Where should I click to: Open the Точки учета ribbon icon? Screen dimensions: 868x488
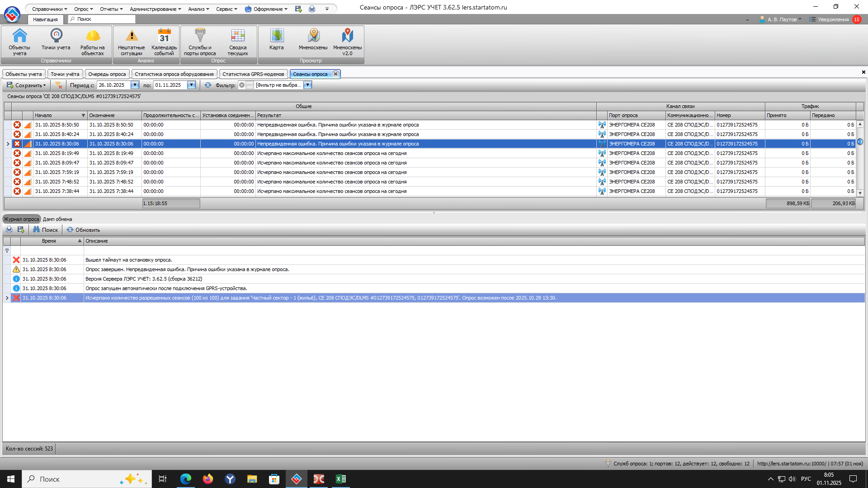(x=56, y=40)
